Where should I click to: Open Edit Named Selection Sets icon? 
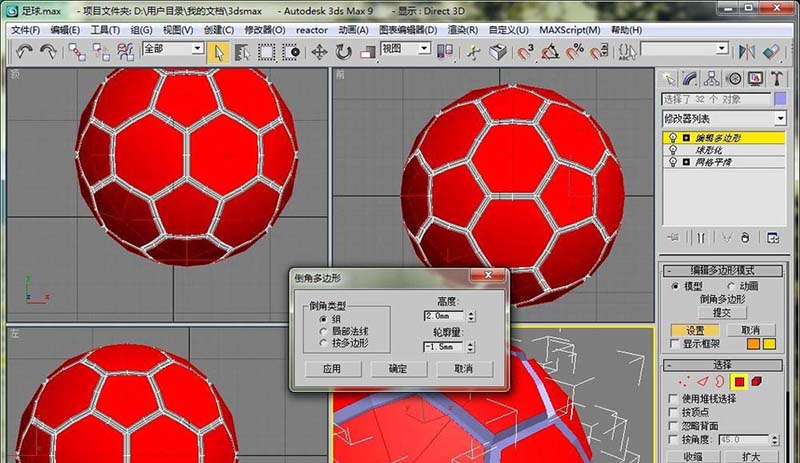627,52
